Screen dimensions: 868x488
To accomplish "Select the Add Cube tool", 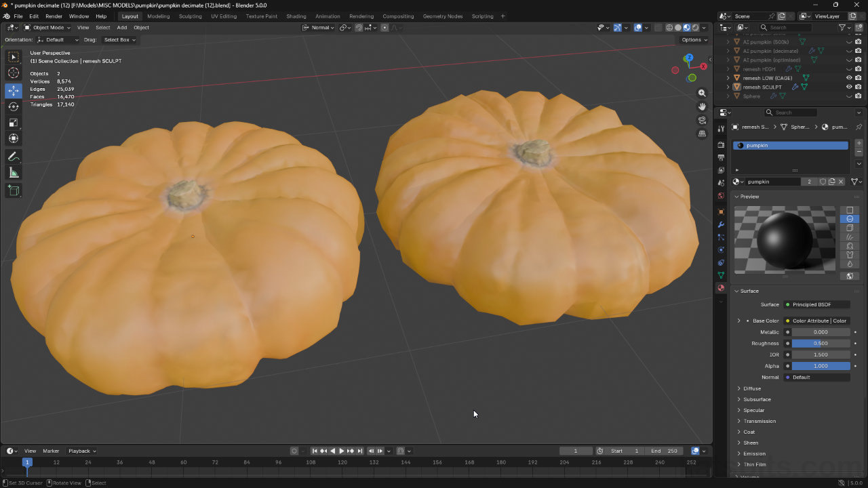I will click(x=14, y=190).
